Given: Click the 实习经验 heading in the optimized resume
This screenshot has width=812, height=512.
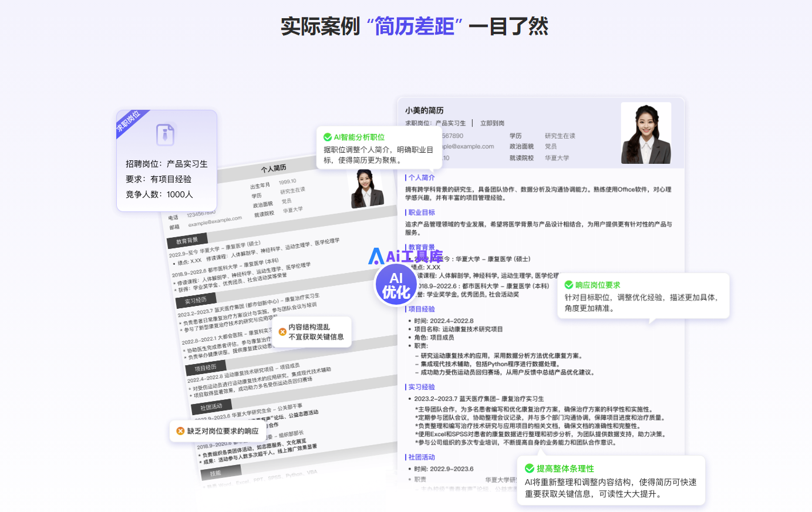Looking at the screenshot, I should (422, 387).
